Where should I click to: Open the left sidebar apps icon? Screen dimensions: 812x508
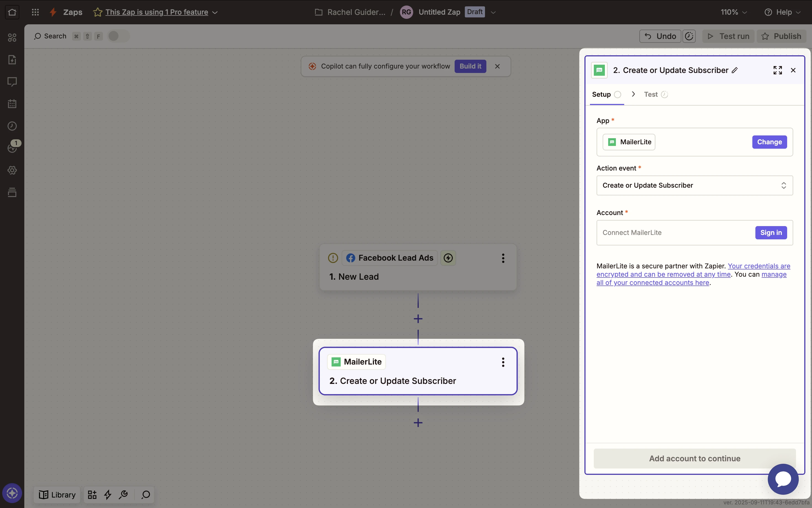coord(12,38)
